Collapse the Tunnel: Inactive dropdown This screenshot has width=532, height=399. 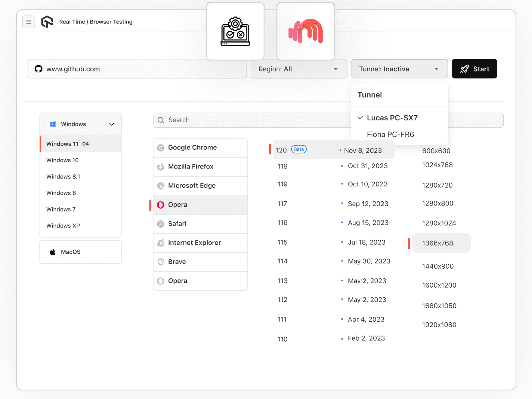click(x=399, y=69)
